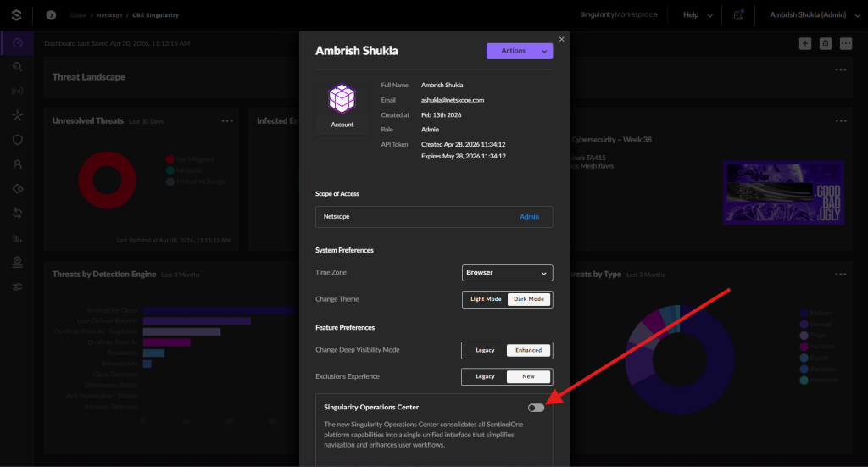Image resolution: width=868 pixels, height=467 pixels.
Task: Open search magnifier icon in sidebar
Action: tap(17, 67)
